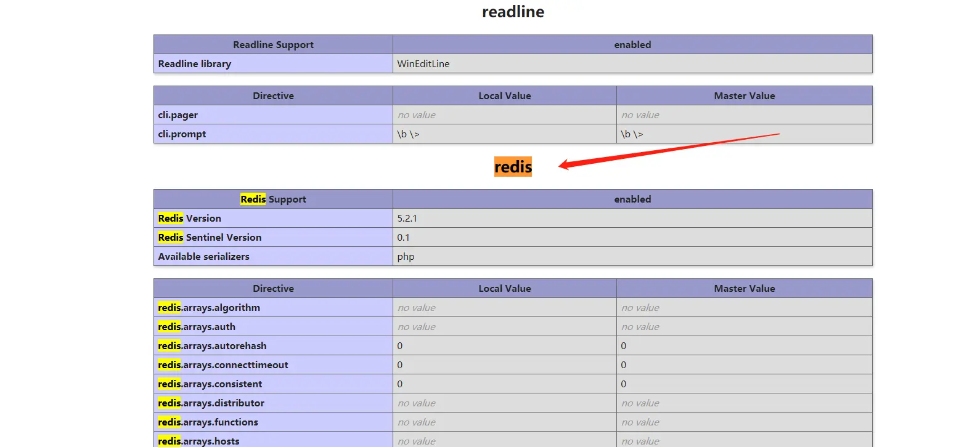Click the cli.pager directive name
Viewport: 980px width, 447px height.
coord(178,115)
